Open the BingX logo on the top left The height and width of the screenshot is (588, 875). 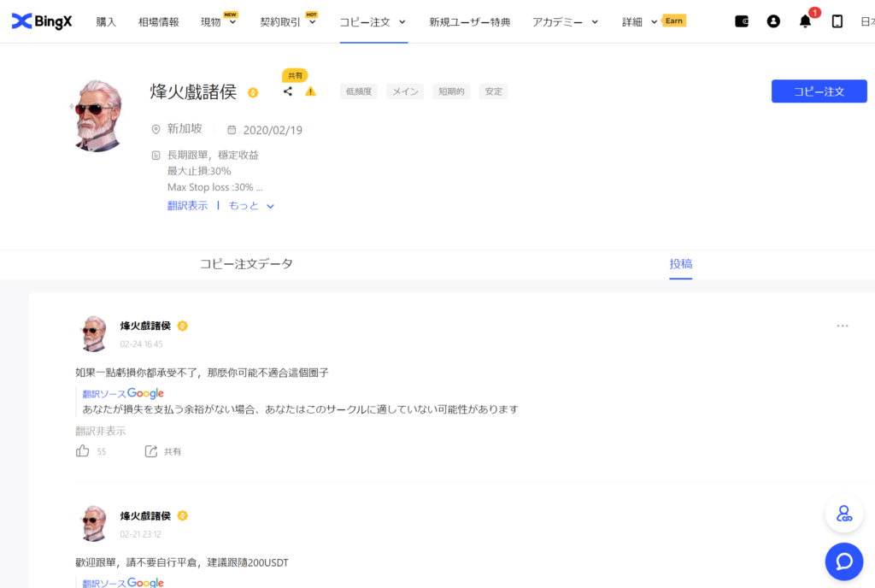pyautogui.click(x=41, y=21)
